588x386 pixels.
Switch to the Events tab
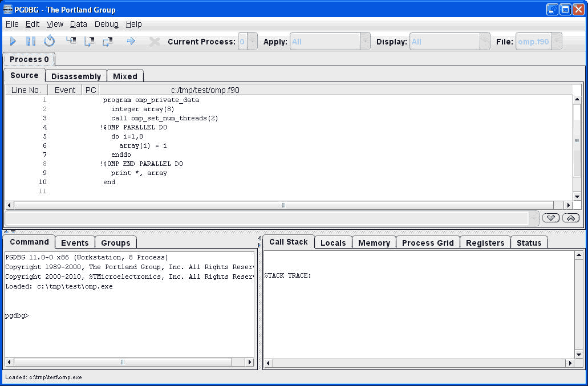(x=75, y=243)
